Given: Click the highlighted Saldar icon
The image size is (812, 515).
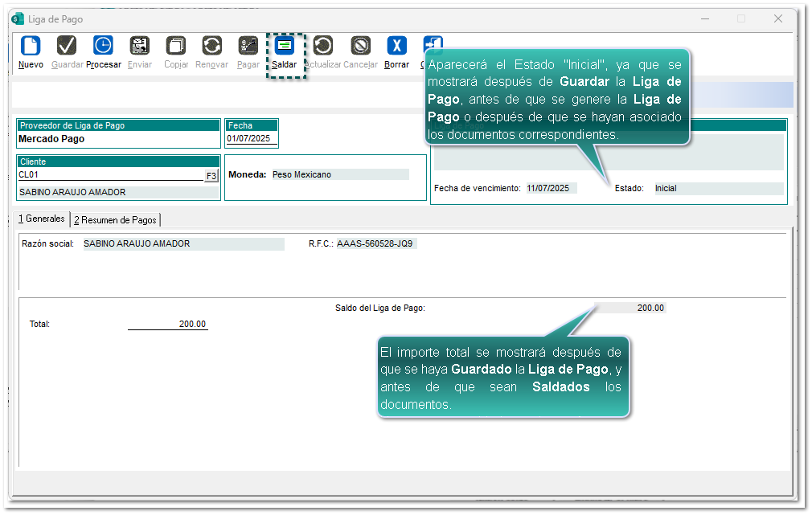Looking at the screenshot, I should (x=285, y=47).
